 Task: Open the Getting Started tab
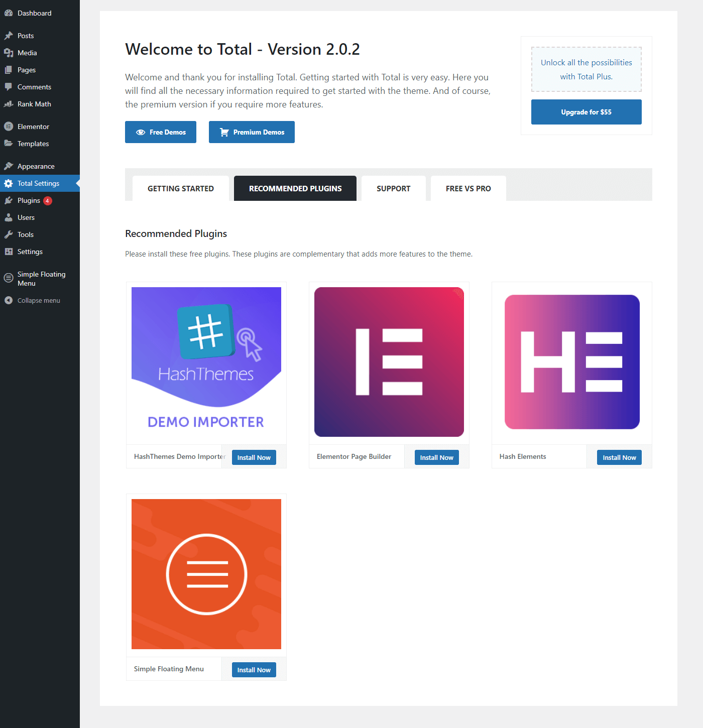click(x=181, y=188)
